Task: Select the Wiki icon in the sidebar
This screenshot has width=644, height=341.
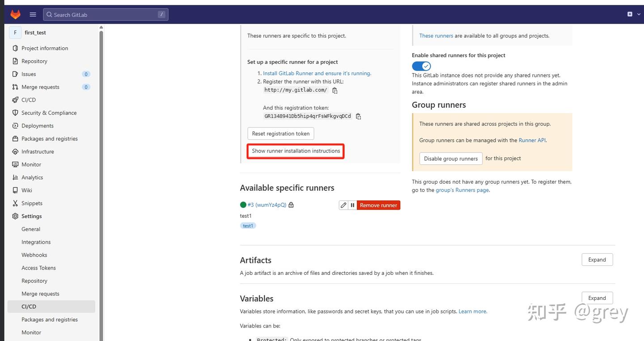Action: click(15, 190)
